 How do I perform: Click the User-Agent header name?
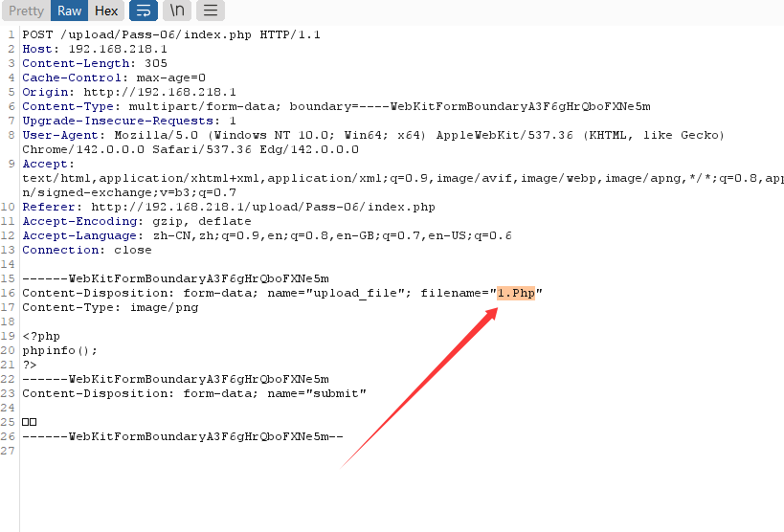tap(60, 136)
